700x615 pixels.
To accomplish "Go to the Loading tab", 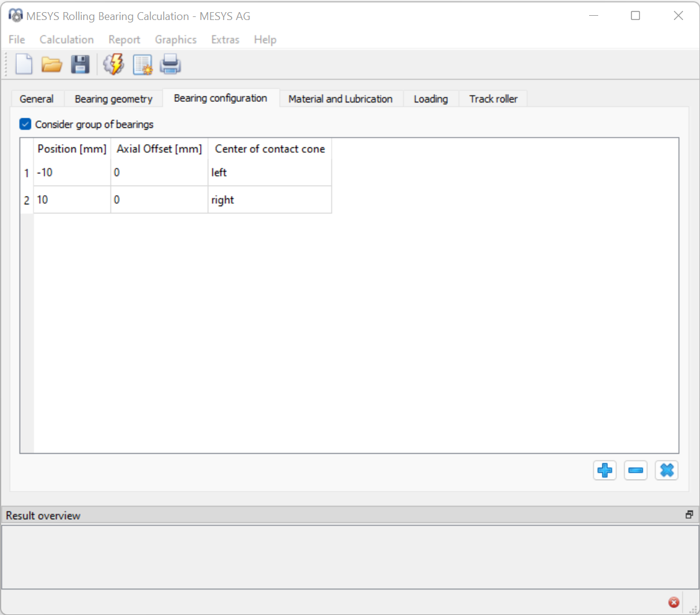I will click(431, 99).
